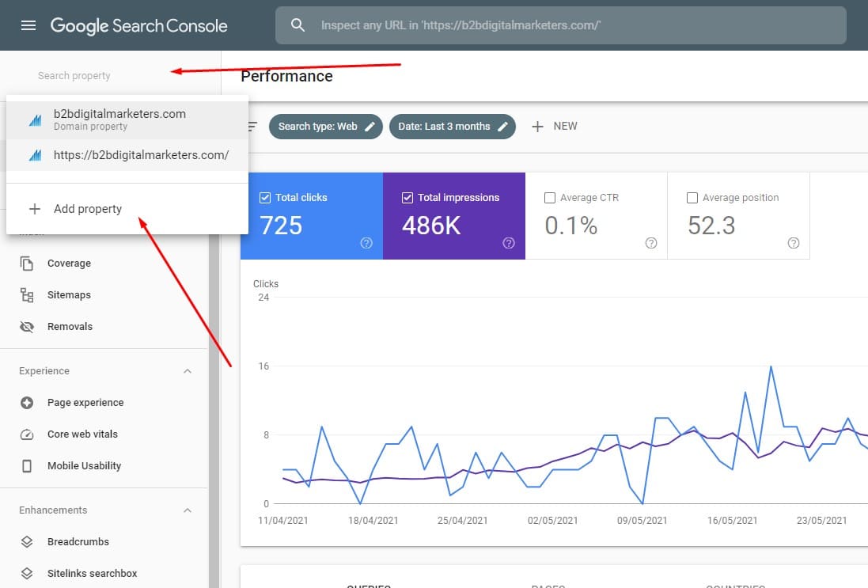Click the Core web vitals gauge icon

[x=27, y=434]
